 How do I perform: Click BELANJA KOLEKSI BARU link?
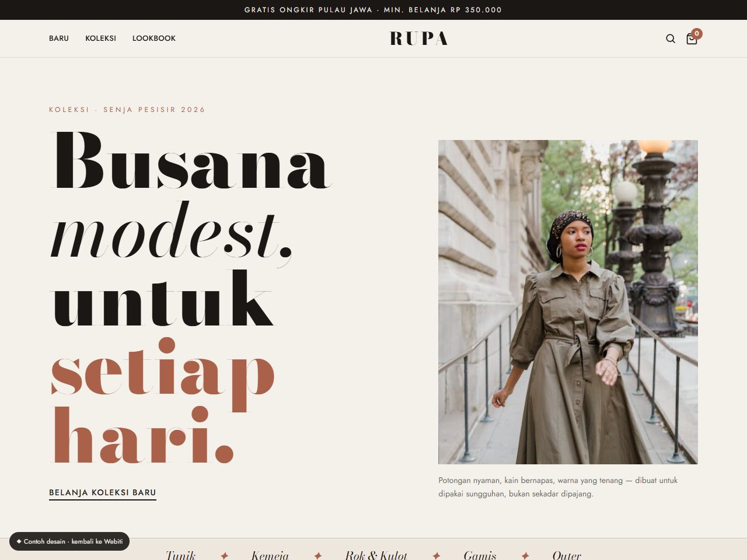pyautogui.click(x=103, y=493)
